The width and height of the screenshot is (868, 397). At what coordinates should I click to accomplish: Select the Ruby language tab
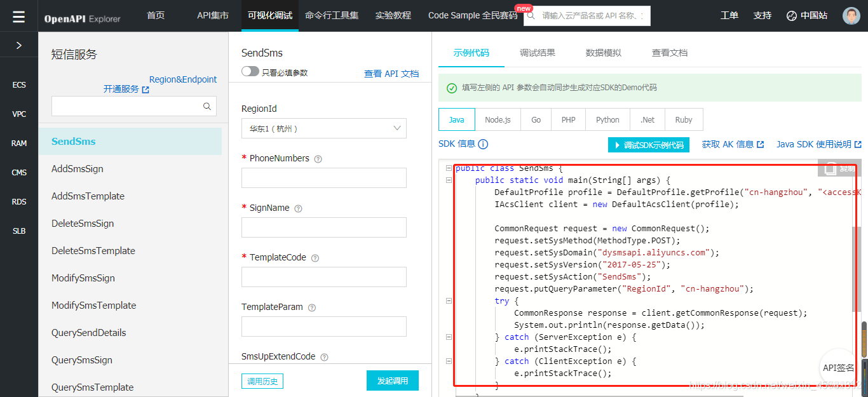coord(684,119)
